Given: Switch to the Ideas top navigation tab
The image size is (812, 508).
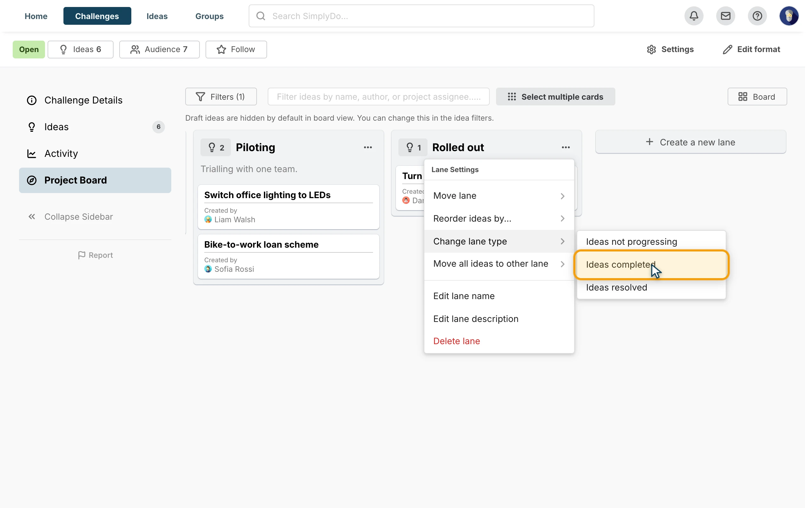Looking at the screenshot, I should pos(157,16).
